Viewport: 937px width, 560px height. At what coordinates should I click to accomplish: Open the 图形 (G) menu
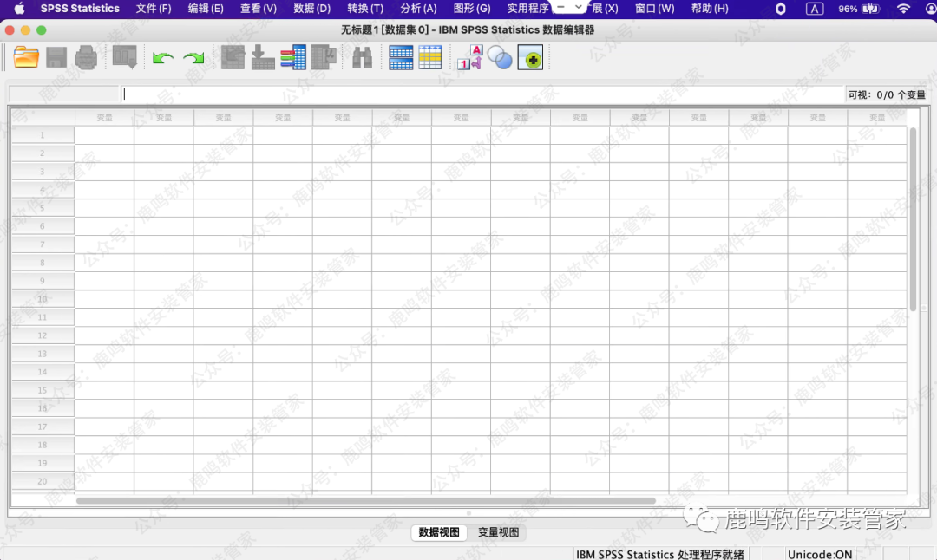[x=472, y=9]
